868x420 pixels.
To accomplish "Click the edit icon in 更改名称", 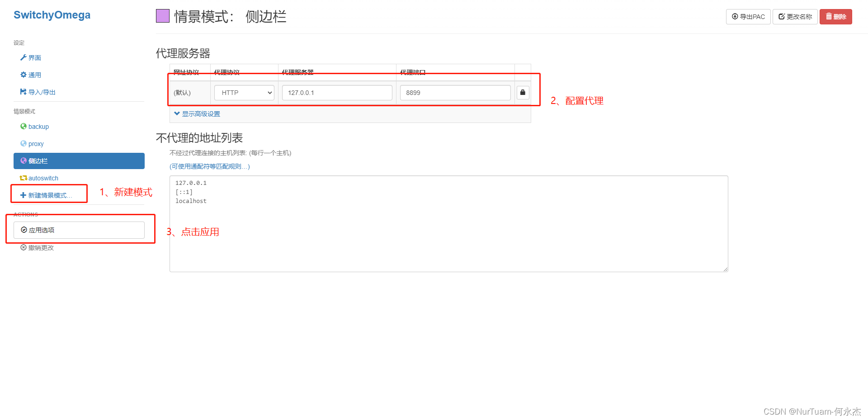I will (782, 16).
